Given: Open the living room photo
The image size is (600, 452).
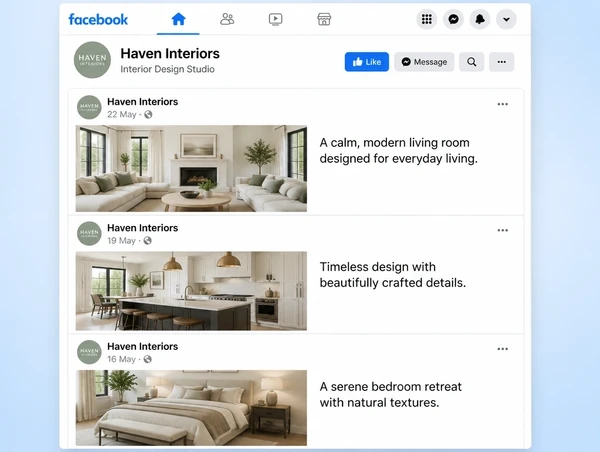Looking at the screenshot, I should click(191, 168).
